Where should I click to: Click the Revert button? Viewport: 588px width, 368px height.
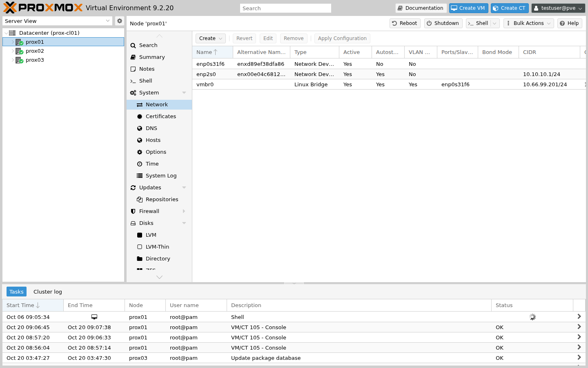(244, 38)
